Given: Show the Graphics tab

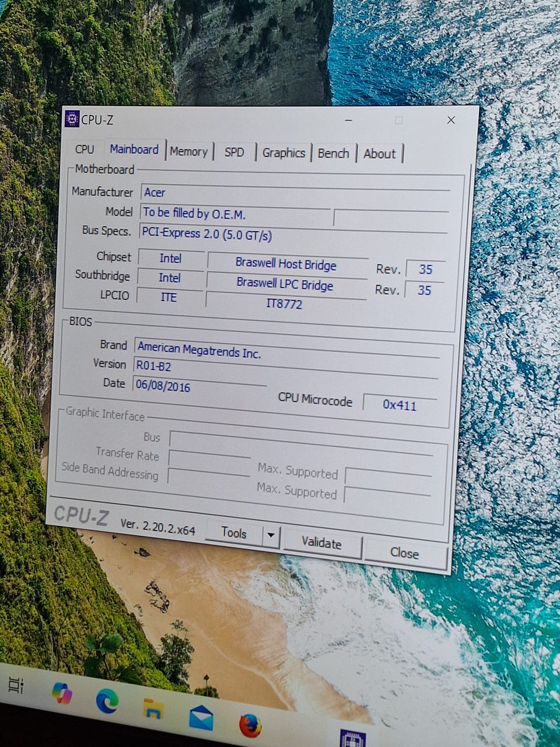Looking at the screenshot, I should 283,152.
